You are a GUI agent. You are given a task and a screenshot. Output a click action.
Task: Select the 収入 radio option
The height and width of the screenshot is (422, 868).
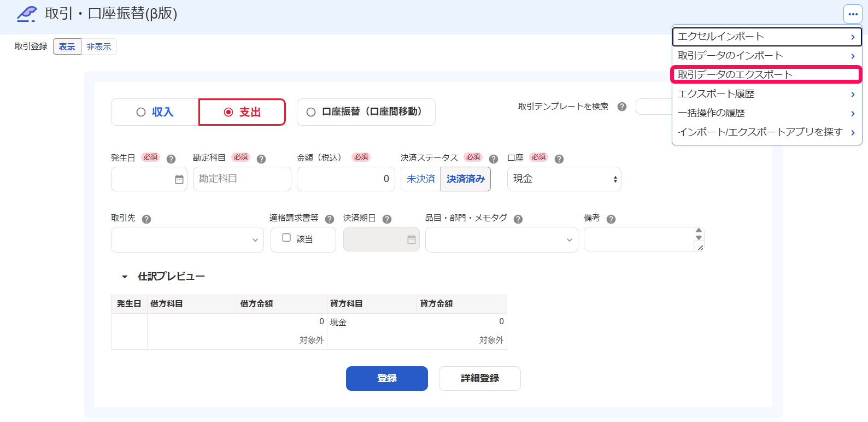155,112
